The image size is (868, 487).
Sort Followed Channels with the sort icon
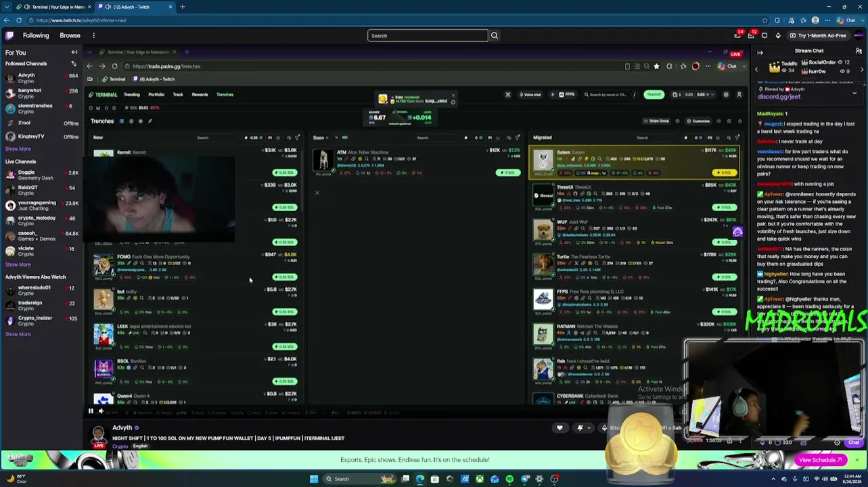click(x=74, y=64)
